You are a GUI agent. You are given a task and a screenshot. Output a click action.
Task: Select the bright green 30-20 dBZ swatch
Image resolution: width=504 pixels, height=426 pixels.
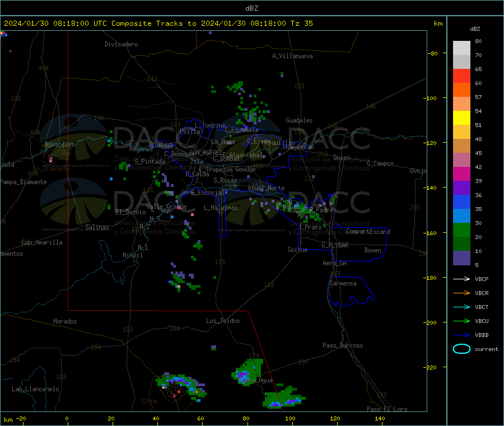click(x=461, y=230)
